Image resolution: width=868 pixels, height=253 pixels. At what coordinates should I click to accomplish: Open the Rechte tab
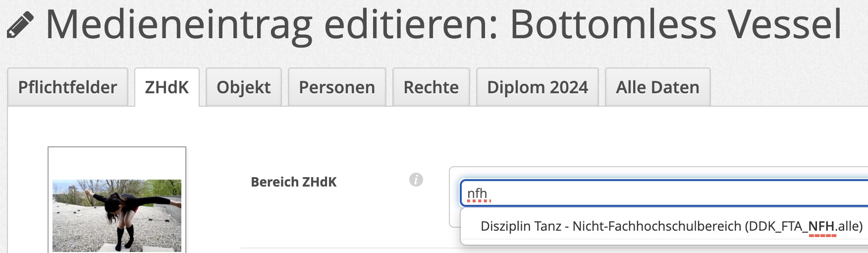[431, 87]
